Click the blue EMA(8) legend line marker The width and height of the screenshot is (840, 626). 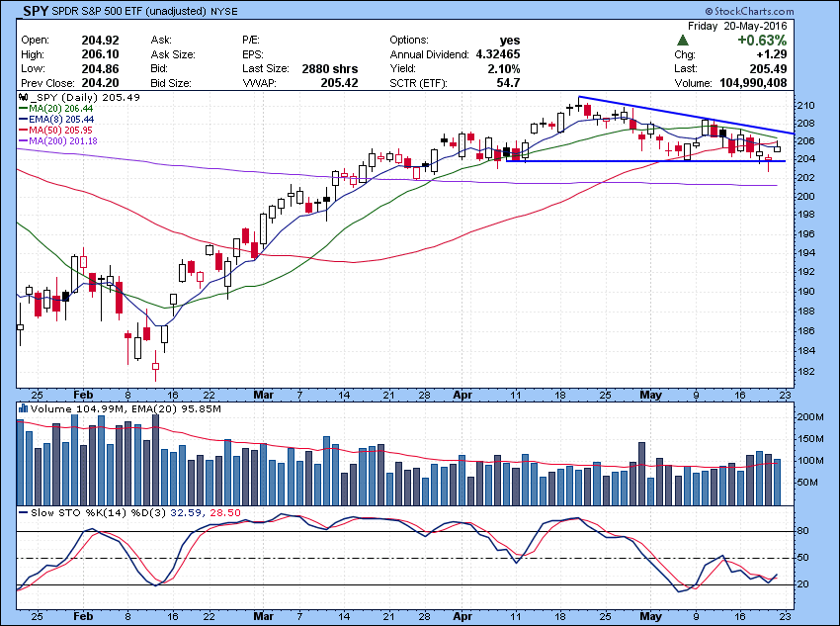click(23, 120)
